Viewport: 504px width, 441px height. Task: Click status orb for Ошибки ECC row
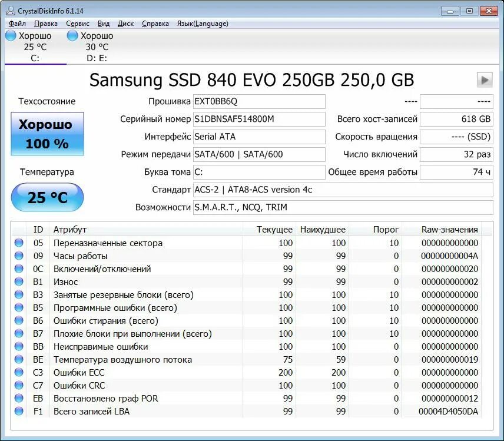point(19,372)
